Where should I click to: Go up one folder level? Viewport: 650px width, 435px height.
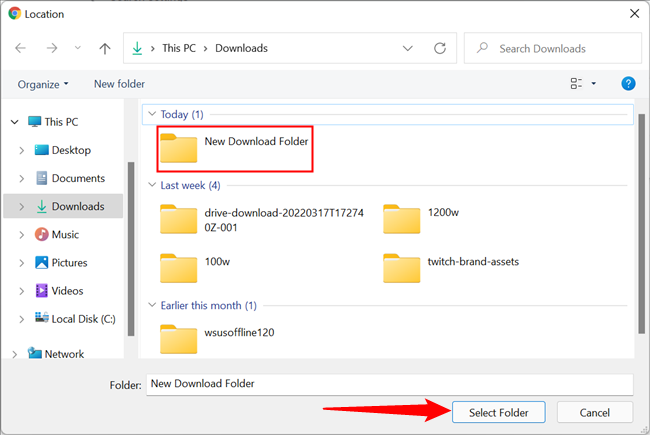pos(105,49)
